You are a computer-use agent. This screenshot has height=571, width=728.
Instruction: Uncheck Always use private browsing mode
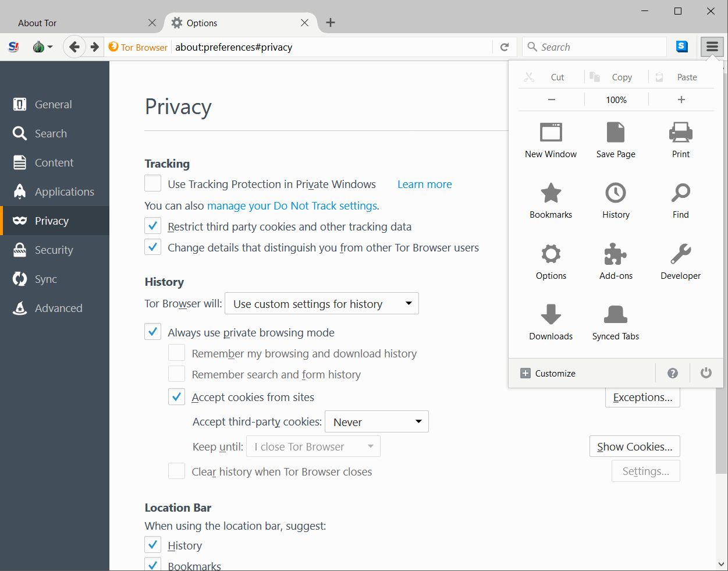pyautogui.click(x=153, y=332)
